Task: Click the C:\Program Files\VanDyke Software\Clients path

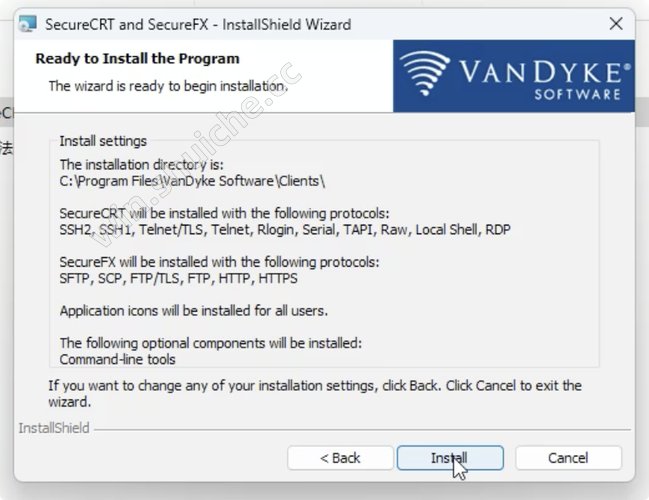Action: (x=192, y=181)
